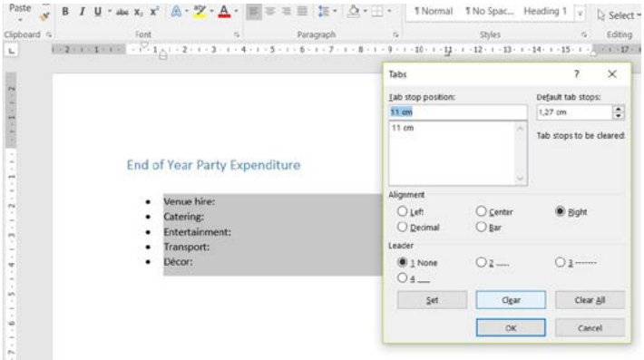This screenshot has width=644, height=360.
Task: Click the Format Painter brush
Action: (44, 16)
